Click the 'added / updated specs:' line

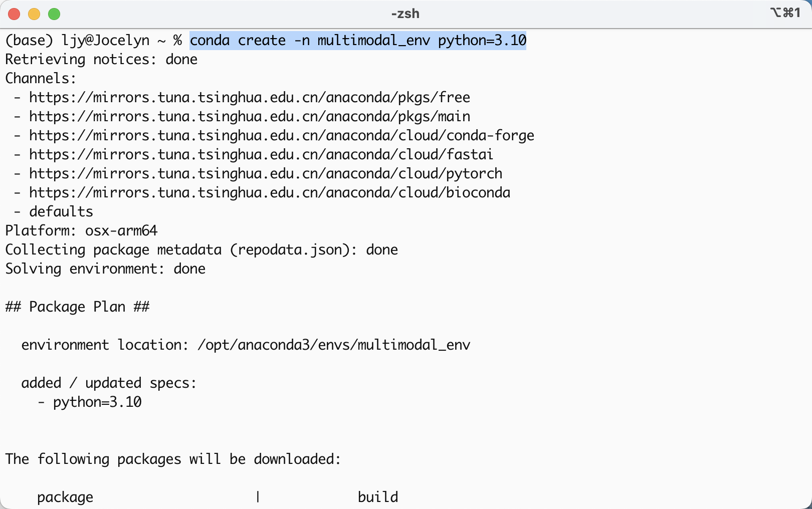click(109, 383)
